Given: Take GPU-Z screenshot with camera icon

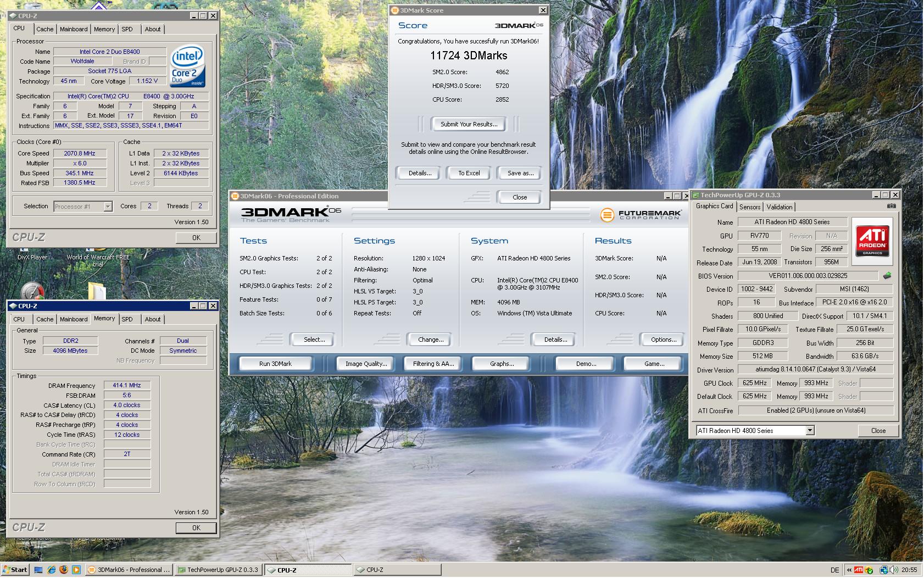Looking at the screenshot, I should coord(891,206).
